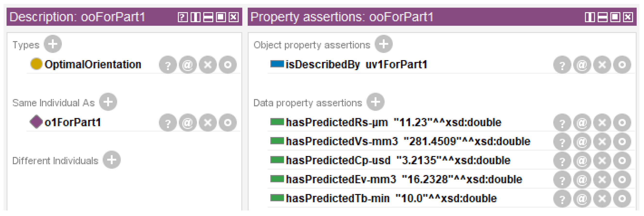Open the o1ForPart1 individual
Viewport: 644px width, 216px height.
[x=73, y=123]
